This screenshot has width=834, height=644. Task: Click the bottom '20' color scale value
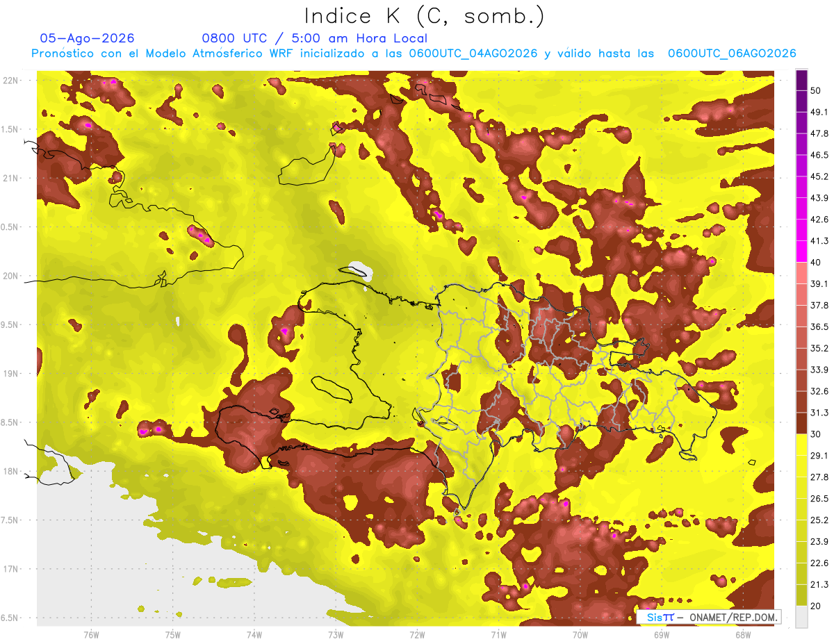[x=816, y=606]
